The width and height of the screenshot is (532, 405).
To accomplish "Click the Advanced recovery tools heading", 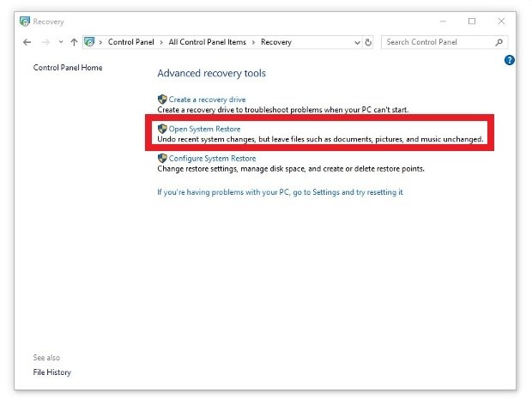I will click(211, 73).
